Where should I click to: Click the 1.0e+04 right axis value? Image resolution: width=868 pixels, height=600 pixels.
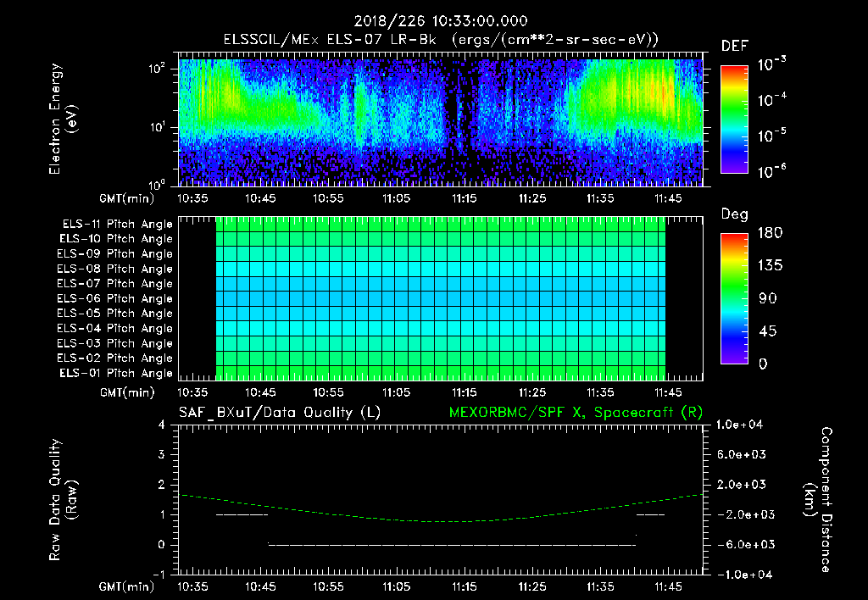point(739,425)
